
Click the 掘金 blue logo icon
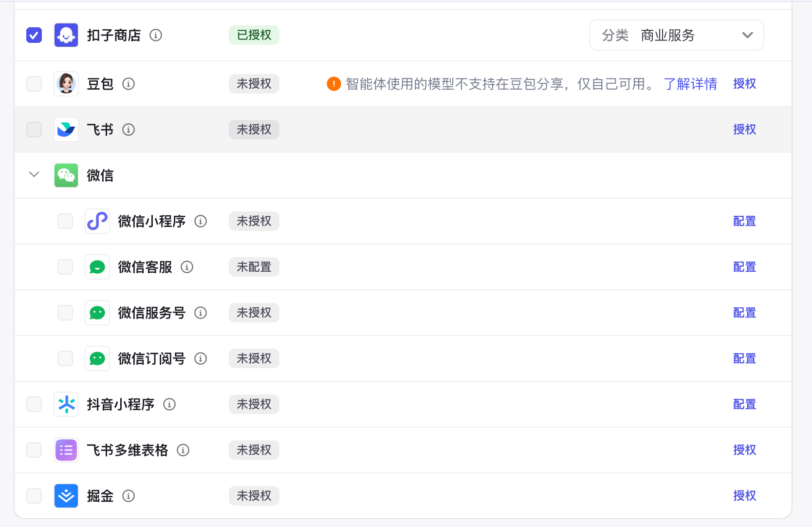coord(66,496)
